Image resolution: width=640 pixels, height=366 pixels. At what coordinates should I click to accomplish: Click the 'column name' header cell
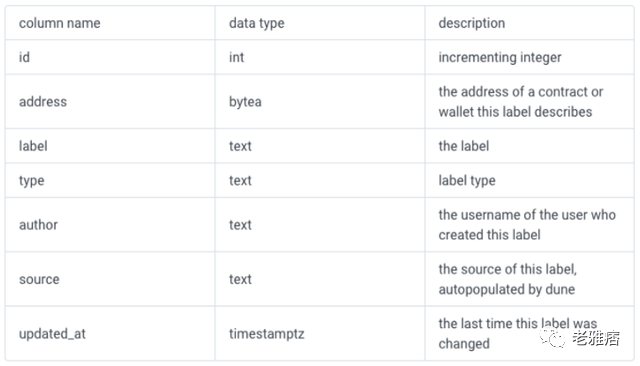(110, 23)
